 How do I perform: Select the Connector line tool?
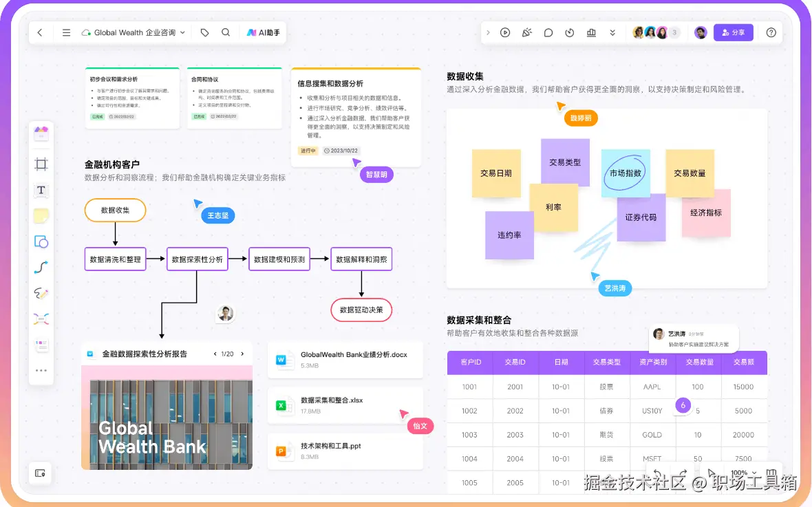pos(41,267)
